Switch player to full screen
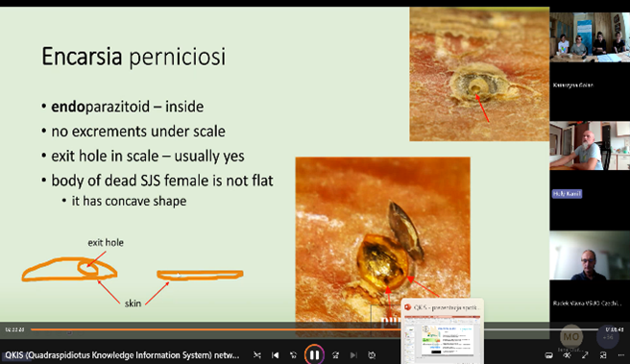The height and width of the screenshot is (364, 630). pyautogui.click(x=585, y=355)
